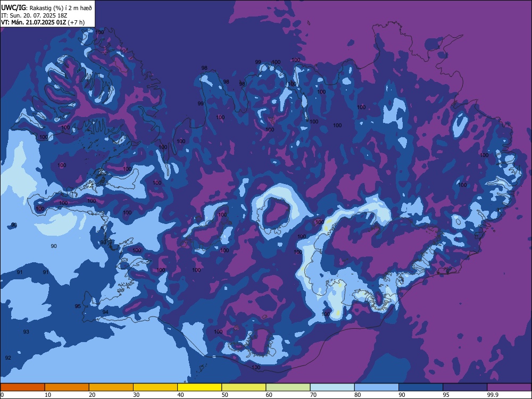The height and width of the screenshot is (399, 532).
Task: Choose the light green 60–70 legend swatch
Action: pos(288,387)
